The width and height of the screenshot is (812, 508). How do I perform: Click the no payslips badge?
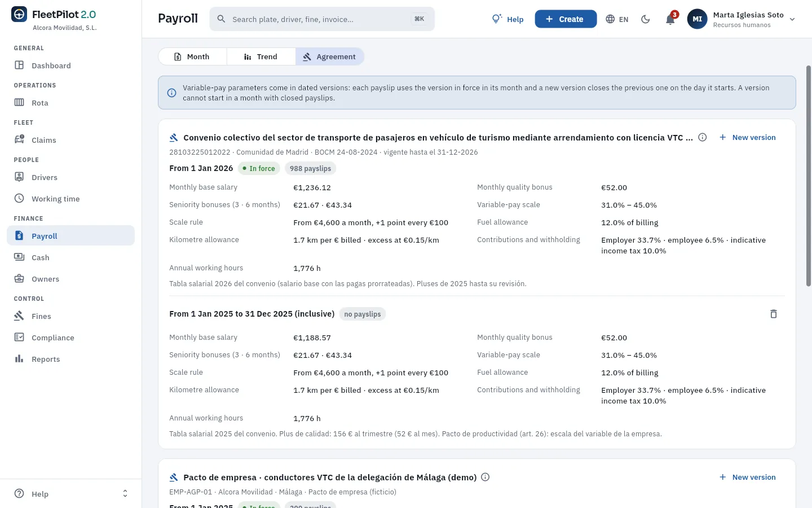(x=362, y=314)
